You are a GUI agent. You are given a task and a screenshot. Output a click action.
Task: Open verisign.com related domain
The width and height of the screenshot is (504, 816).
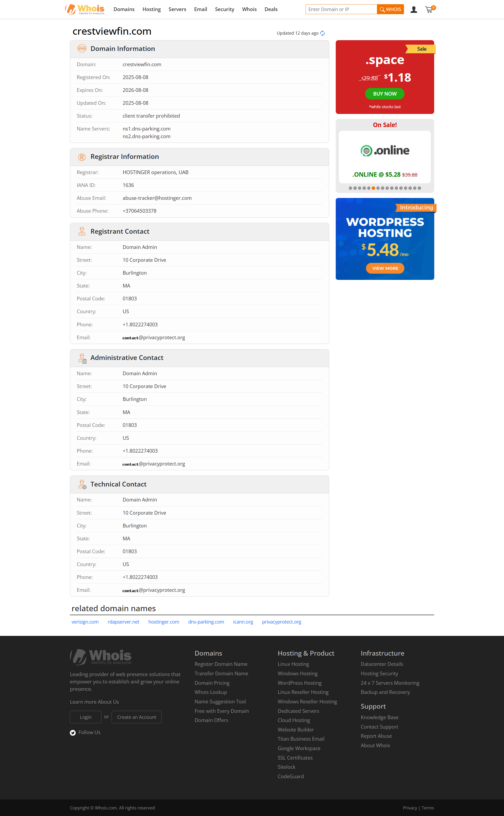point(85,622)
